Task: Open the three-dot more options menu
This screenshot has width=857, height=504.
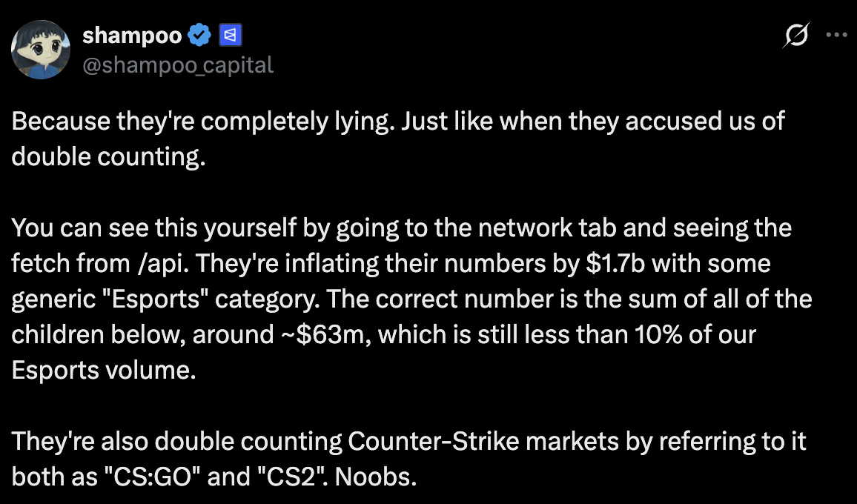Action: click(836, 35)
